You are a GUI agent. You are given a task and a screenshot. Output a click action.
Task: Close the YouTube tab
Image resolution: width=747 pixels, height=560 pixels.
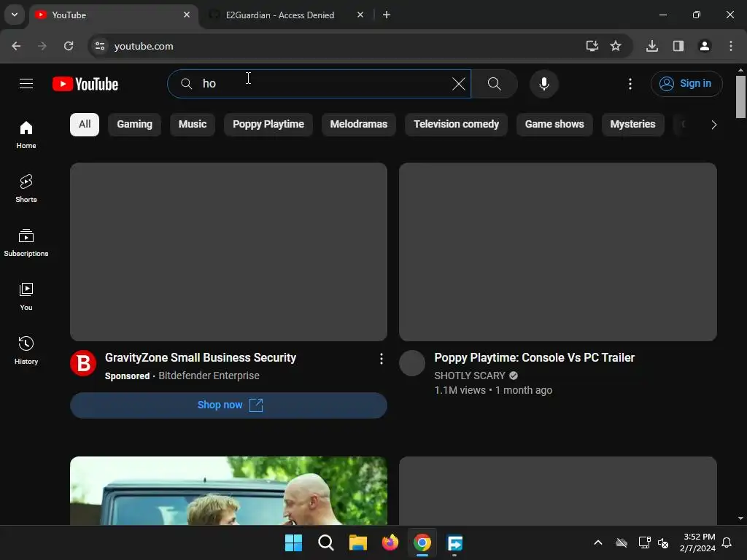187,15
